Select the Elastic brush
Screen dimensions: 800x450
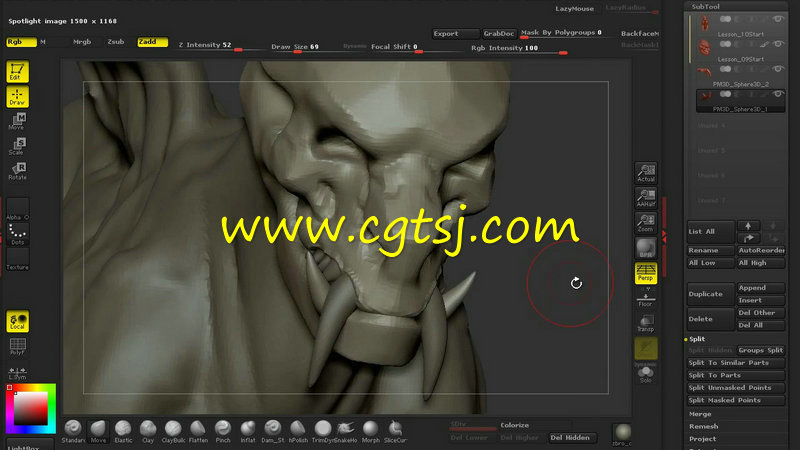[x=123, y=432]
